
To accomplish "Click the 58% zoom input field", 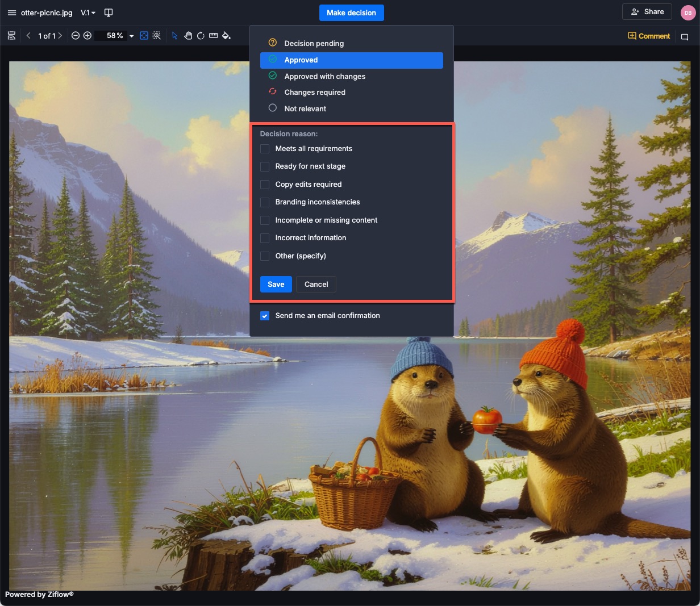I will 114,36.
